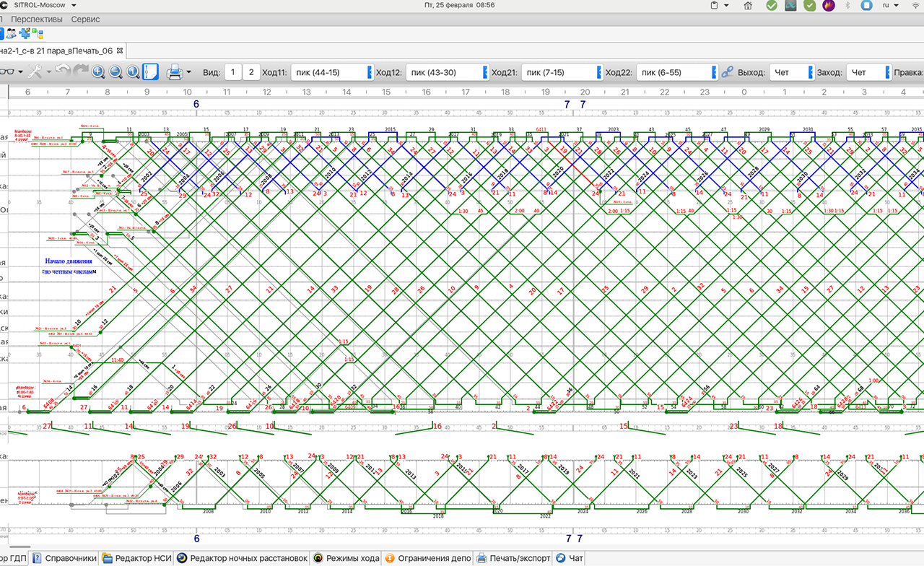Click the blue rounded square tray icon
The image size is (924, 566).
coord(866,5)
